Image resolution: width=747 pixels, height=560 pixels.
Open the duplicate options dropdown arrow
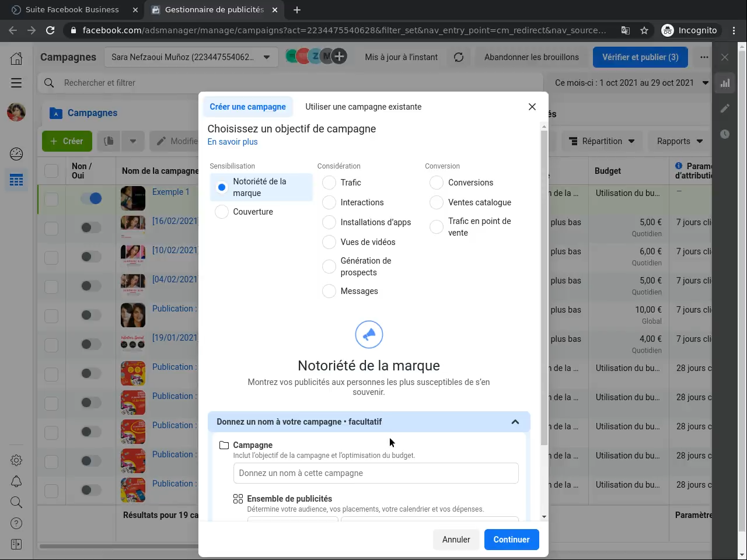[133, 141]
